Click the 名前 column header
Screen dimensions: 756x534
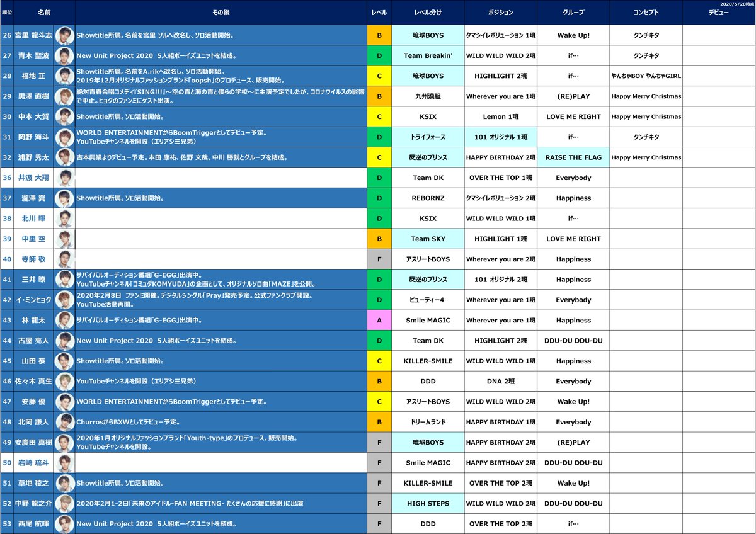[44, 13]
